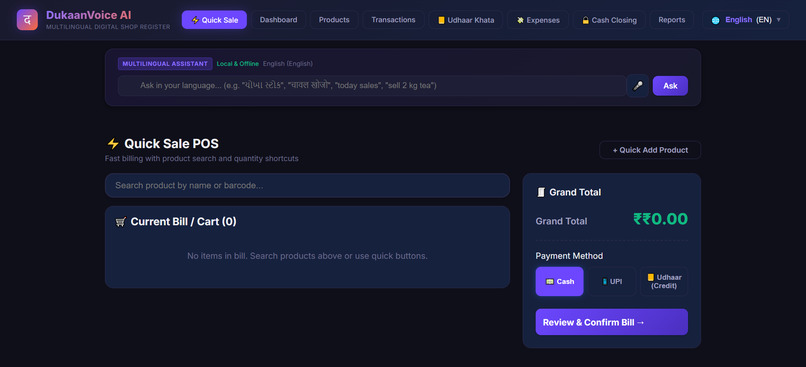The width and height of the screenshot is (806, 367).
Task: Go to the Products tab
Action: 334,20
